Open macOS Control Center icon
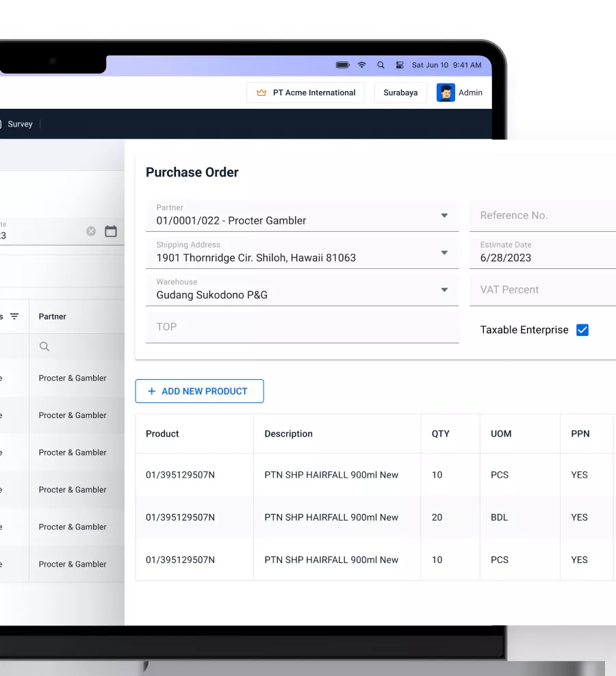The width and height of the screenshot is (616, 676). tap(400, 65)
